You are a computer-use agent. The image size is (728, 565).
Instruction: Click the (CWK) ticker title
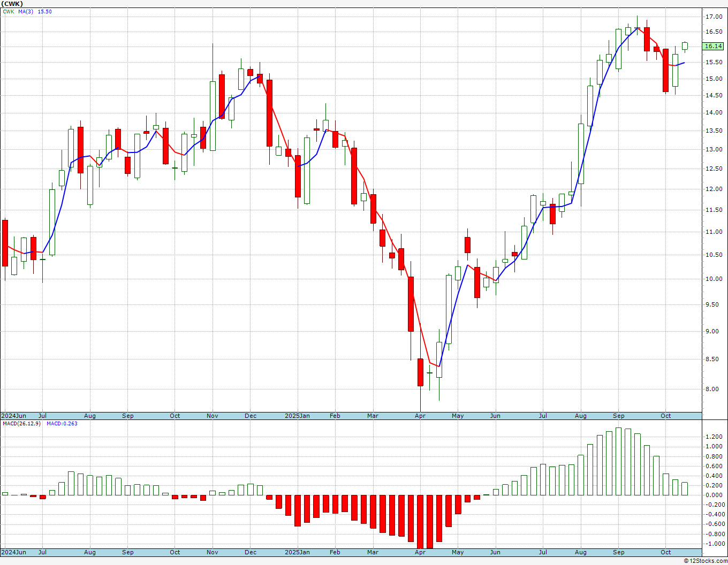12,4
